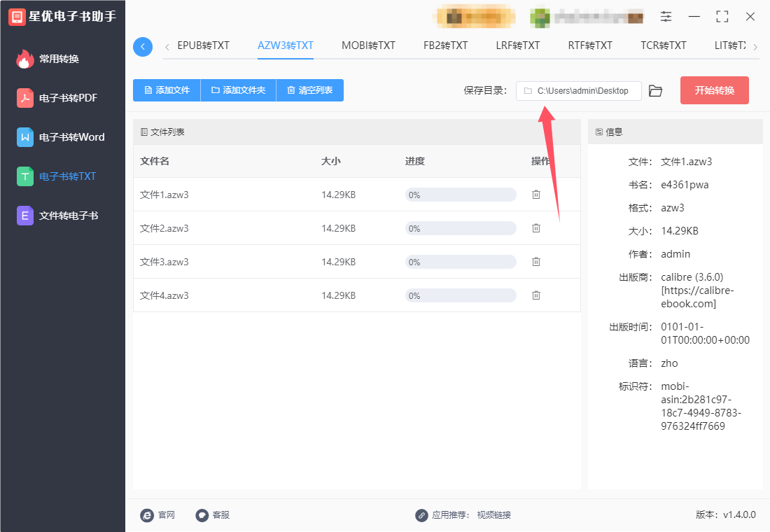The image size is (770, 532).
Task: Click the 文件列表 panel header icon
Action: (144, 132)
